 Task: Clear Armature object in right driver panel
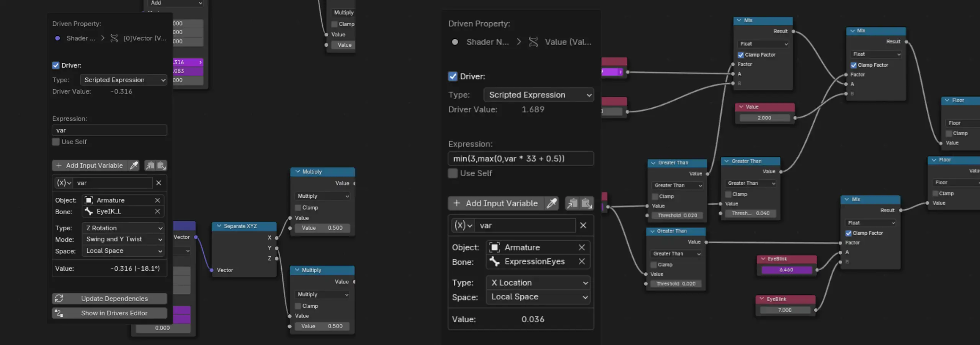[581, 247]
